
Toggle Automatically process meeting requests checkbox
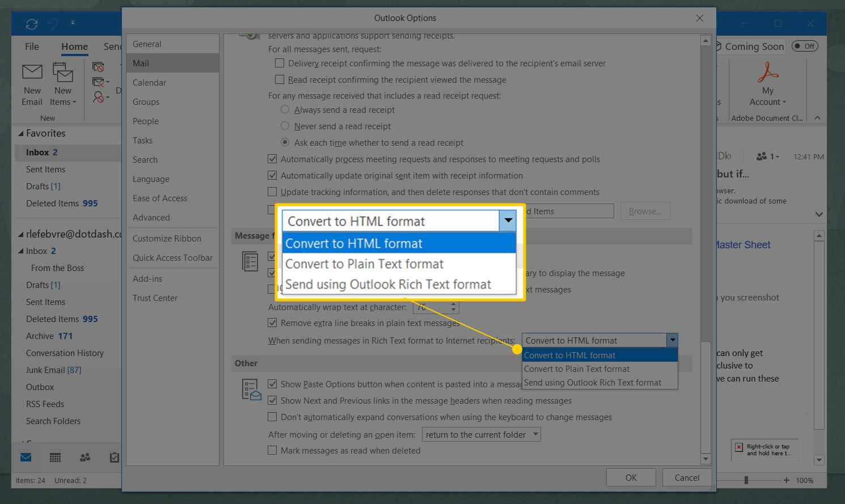point(272,159)
